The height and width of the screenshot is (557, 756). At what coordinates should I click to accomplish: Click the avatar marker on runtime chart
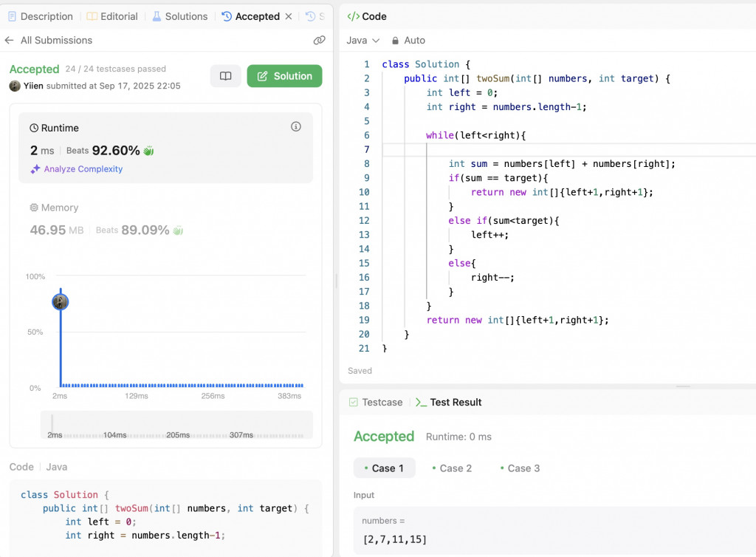(x=61, y=302)
